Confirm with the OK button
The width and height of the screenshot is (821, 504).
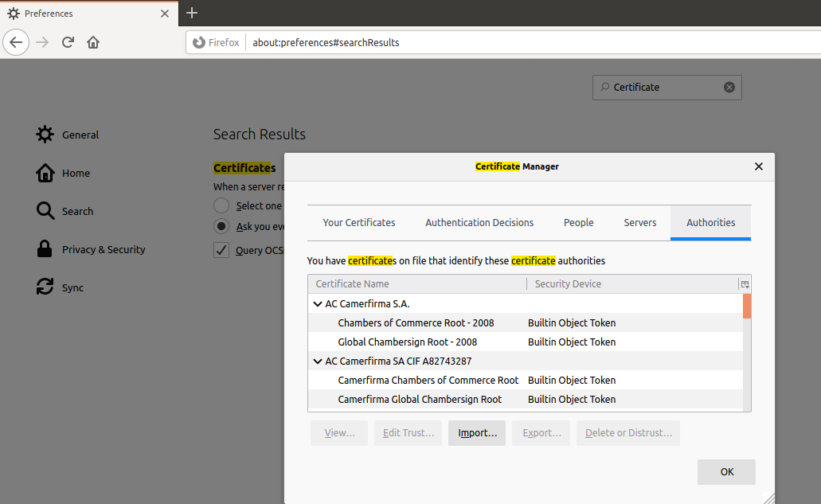[x=725, y=471]
